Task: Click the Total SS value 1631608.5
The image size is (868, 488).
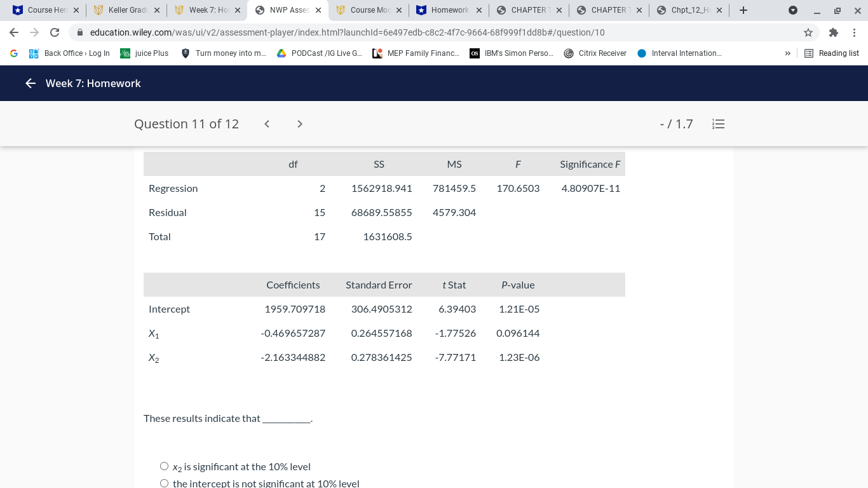Action: (x=388, y=236)
